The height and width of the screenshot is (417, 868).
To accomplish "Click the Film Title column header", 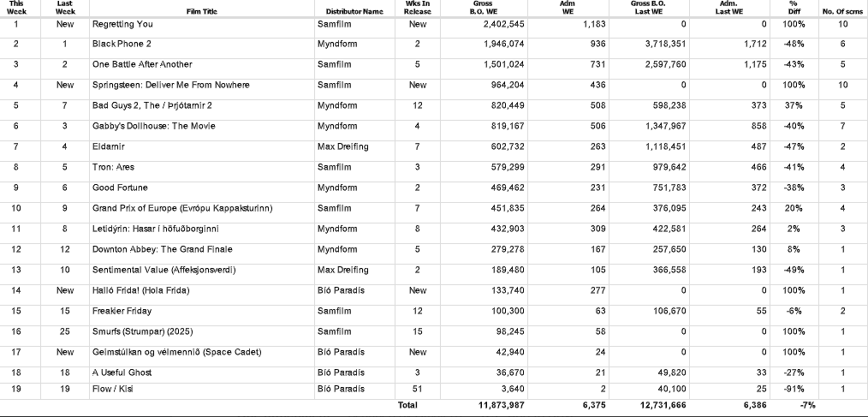I will pos(201,11).
